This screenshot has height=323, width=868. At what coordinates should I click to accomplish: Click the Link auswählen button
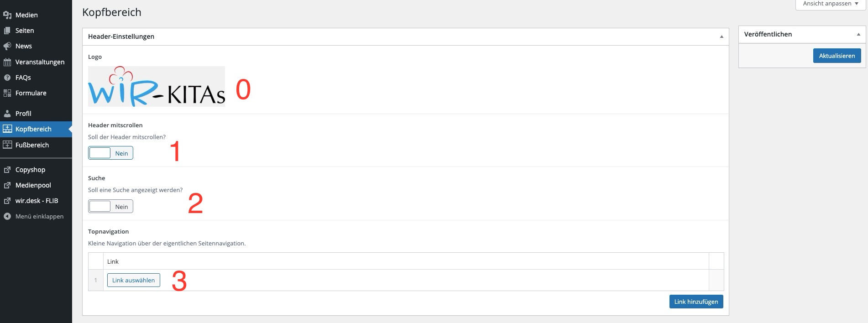133,280
